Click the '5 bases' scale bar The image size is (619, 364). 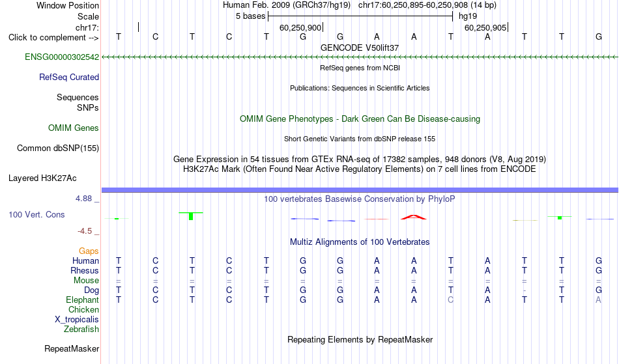point(360,16)
